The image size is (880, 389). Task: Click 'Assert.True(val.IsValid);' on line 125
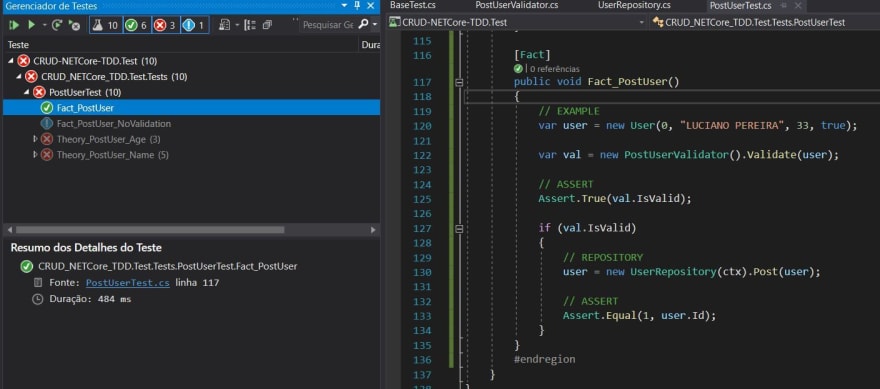coord(615,199)
